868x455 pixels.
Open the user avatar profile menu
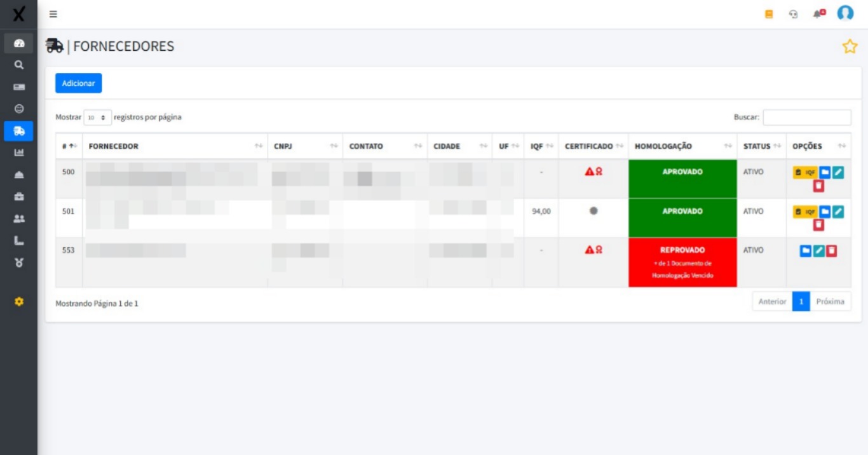(845, 13)
